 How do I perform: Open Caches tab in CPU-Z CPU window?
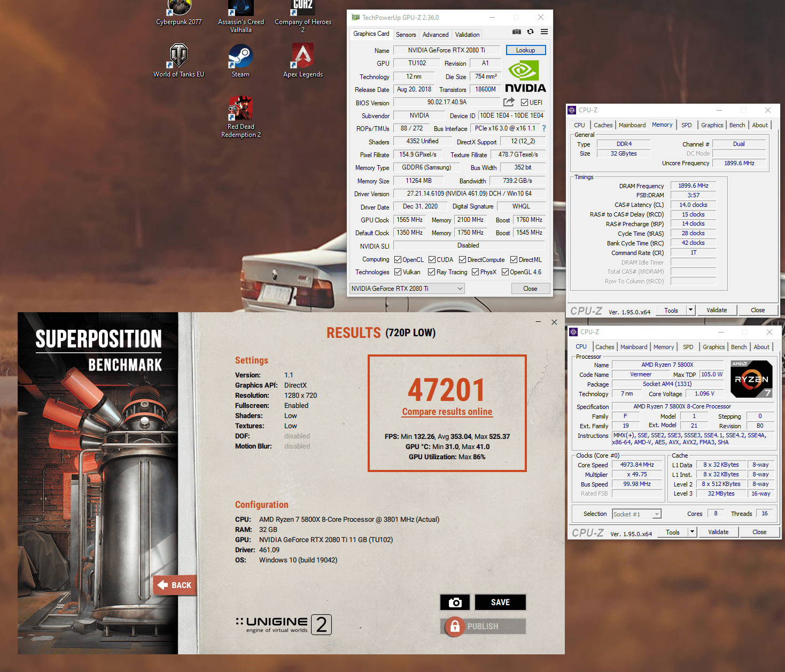tap(605, 347)
